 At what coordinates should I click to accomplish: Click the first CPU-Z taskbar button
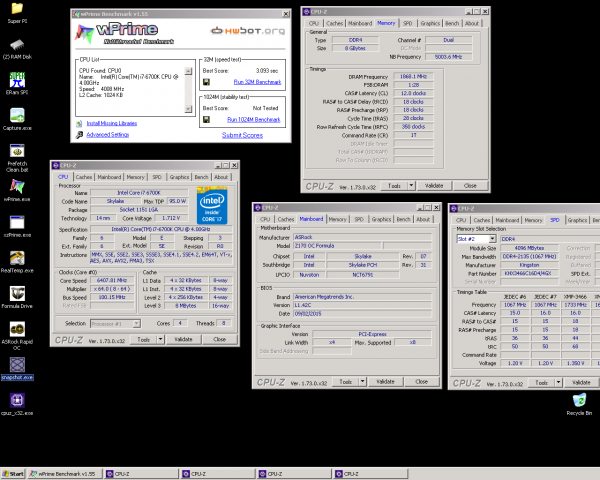[x=140, y=474]
